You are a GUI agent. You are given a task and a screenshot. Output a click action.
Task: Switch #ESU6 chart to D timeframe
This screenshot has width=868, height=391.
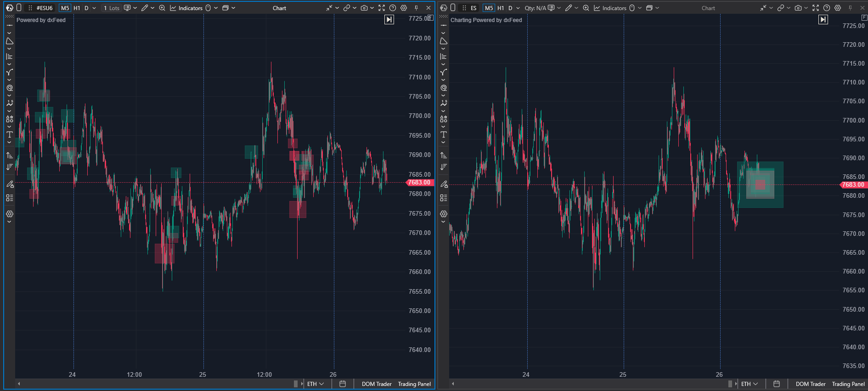tap(86, 8)
